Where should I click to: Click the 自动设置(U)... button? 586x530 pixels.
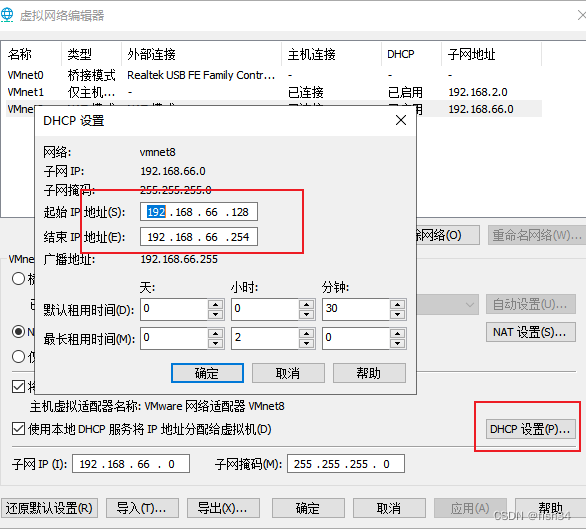(530, 304)
